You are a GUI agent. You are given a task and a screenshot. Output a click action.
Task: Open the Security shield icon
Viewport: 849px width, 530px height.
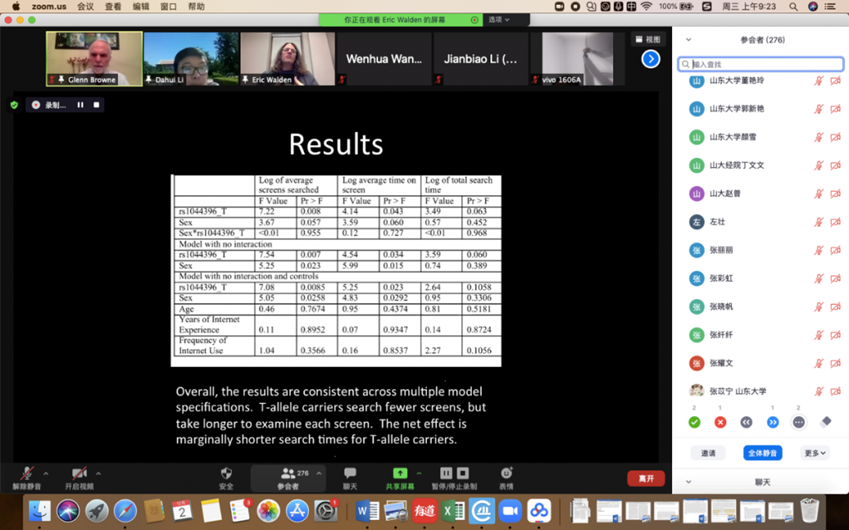point(226,474)
